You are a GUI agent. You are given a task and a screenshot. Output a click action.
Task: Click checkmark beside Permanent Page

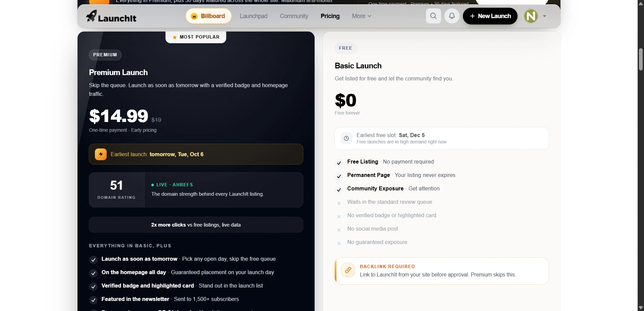point(339,176)
